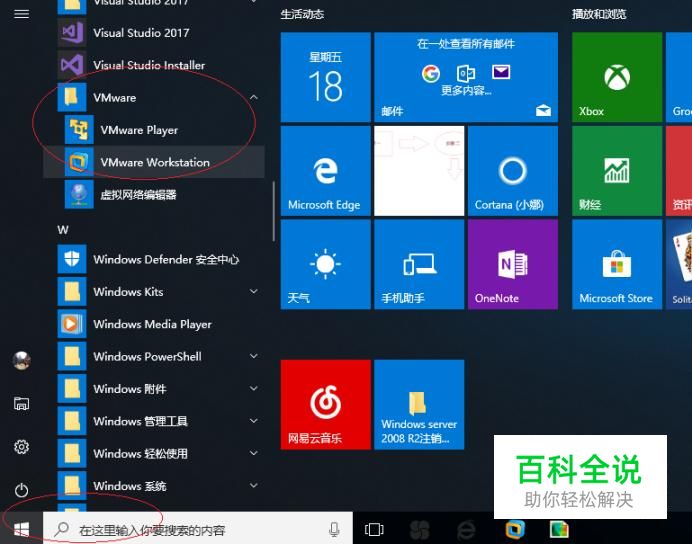Open the 手机助手 tile
The width and height of the screenshot is (692, 544).
click(x=419, y=264)
